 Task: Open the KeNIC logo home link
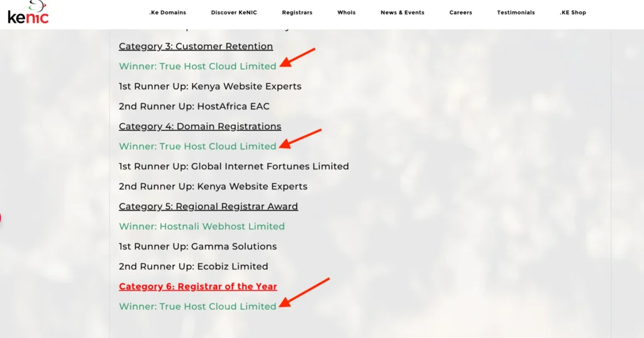pos(28,13)
